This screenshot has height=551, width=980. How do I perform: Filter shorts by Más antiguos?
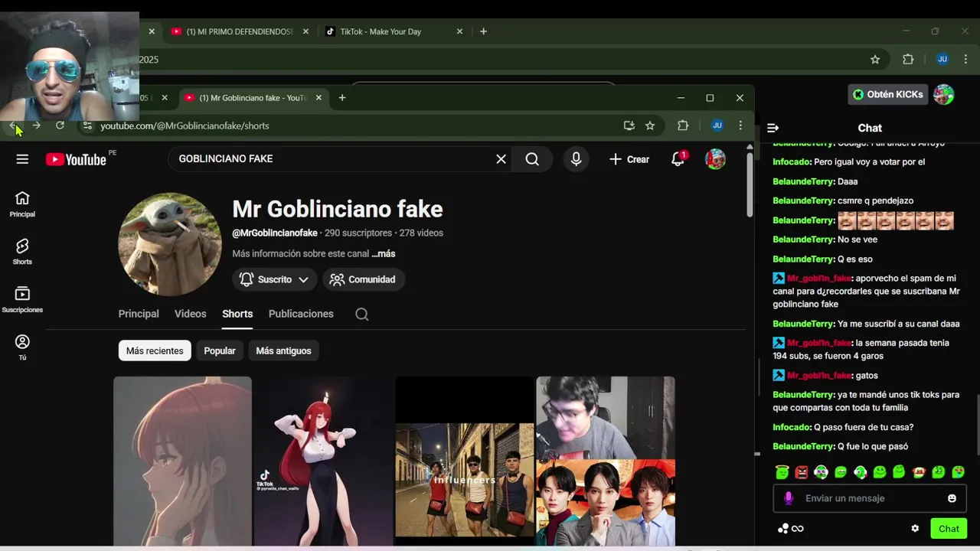point(283,350)
